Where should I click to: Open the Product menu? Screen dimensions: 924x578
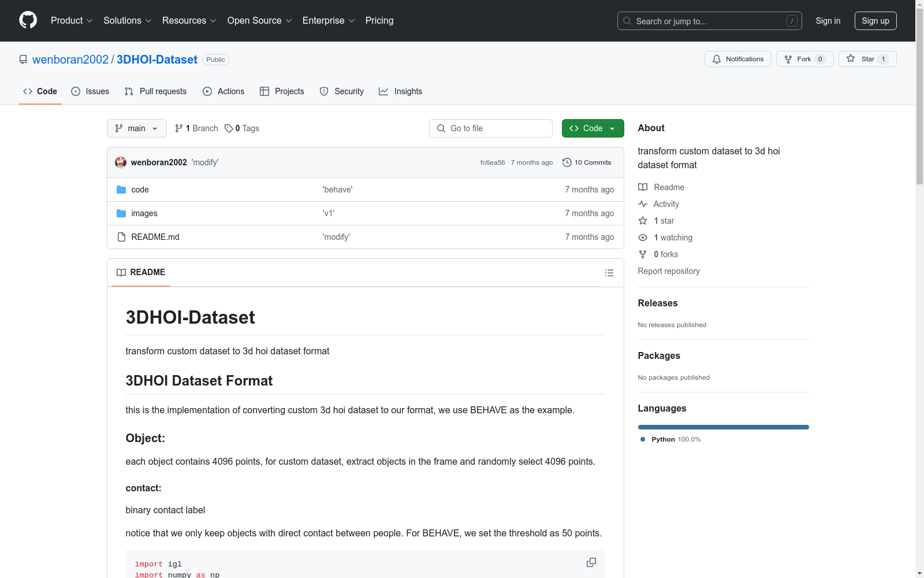72,20
